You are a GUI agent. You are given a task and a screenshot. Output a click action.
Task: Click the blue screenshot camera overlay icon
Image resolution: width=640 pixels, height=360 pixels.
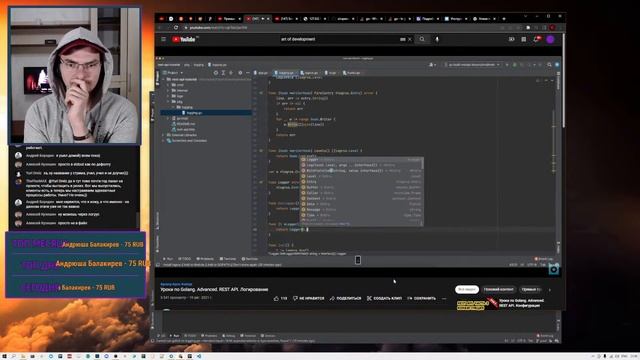tap(553, 269)
